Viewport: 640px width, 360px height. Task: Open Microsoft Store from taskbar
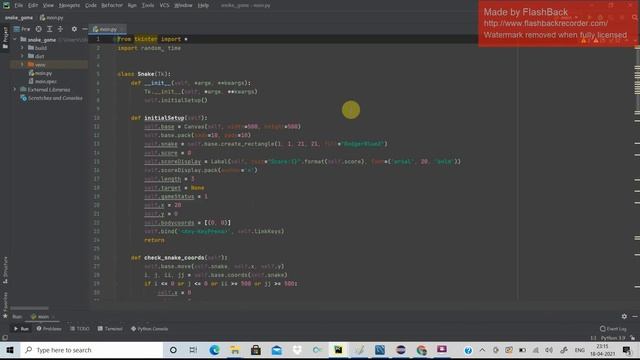256,350
